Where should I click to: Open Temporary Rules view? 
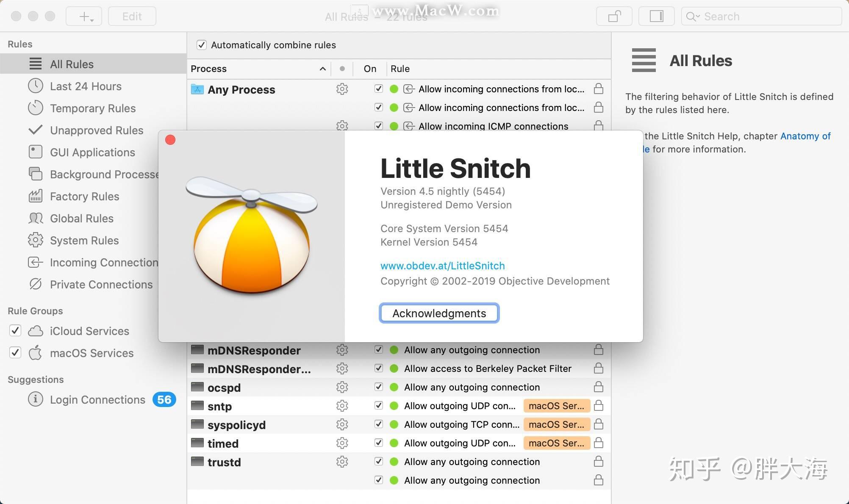tap(93, 108)
